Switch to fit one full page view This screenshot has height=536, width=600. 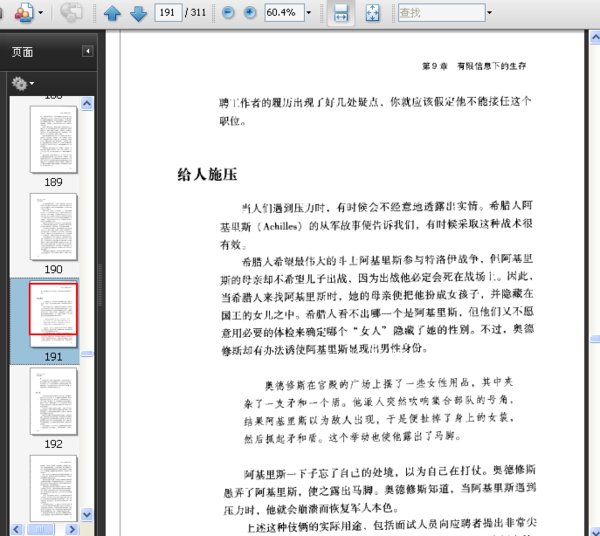pyautogui.click(x=371, y=14)
